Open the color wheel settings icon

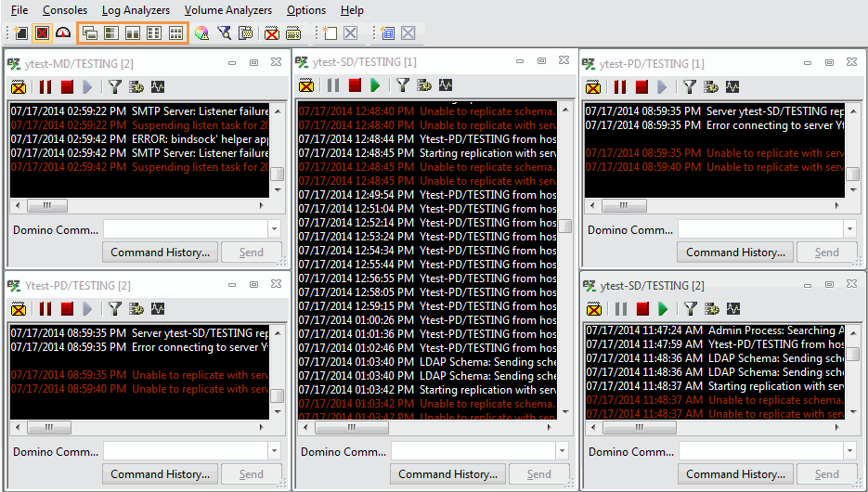point(201,33)
